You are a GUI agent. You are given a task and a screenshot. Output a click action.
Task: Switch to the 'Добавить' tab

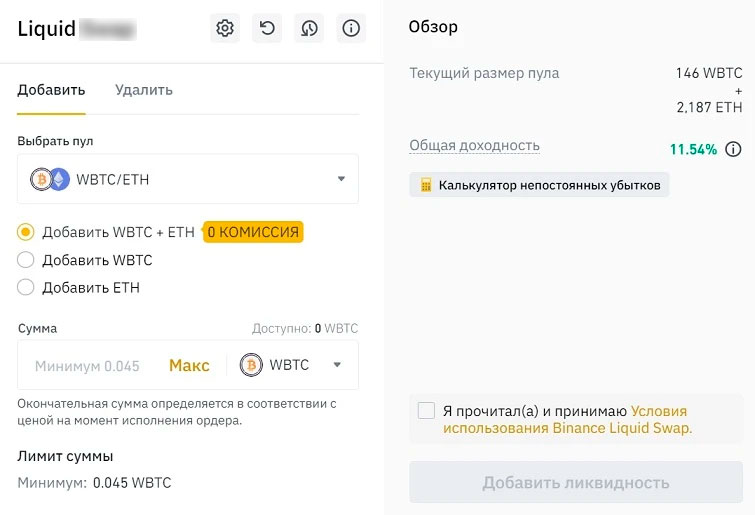(x=51, y=89)
